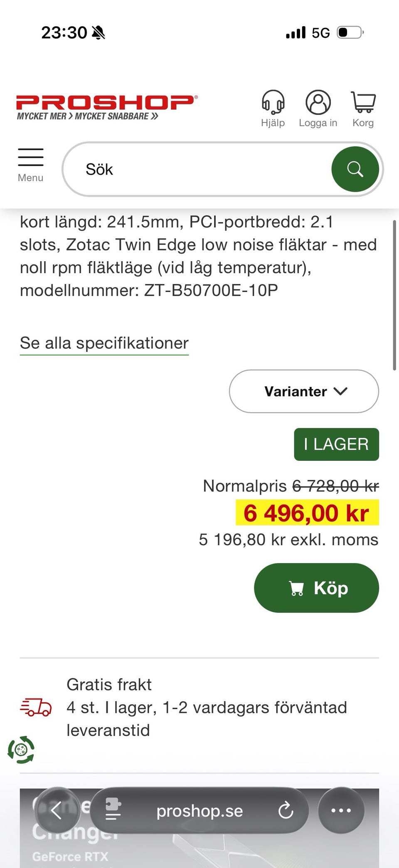Tap the green cookie settings icon
Viewport: 399px width, 868px height.
click(21, 750)
